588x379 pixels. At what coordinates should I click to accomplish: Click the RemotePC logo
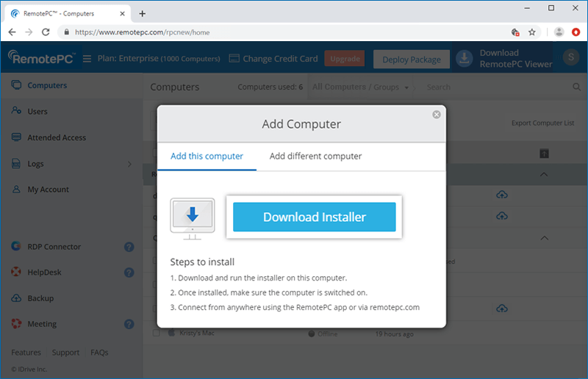41,58
